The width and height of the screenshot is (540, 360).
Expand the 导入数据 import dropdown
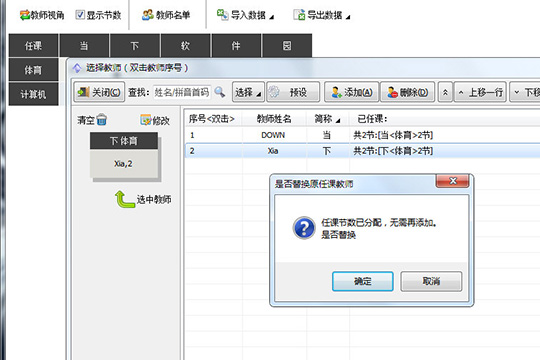pos(245,15)
